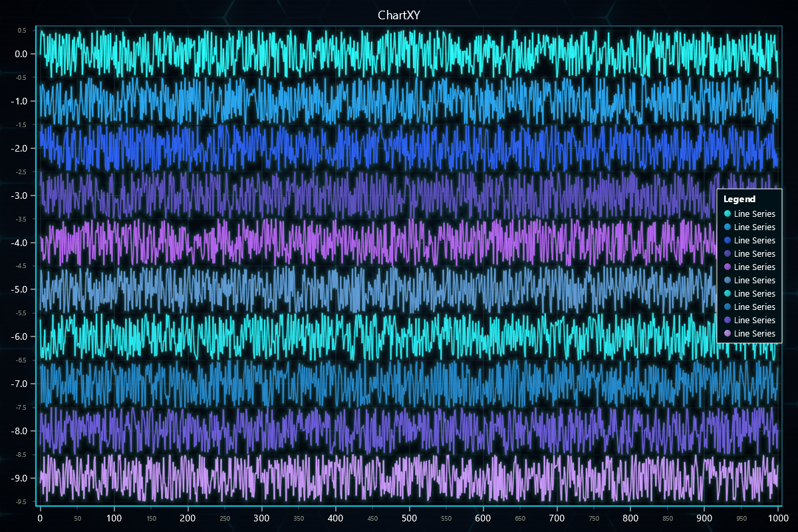The width and height of the screenshot is (798, 532).
Task: Click the X-axis tick label 500
Action: point(410,517)
